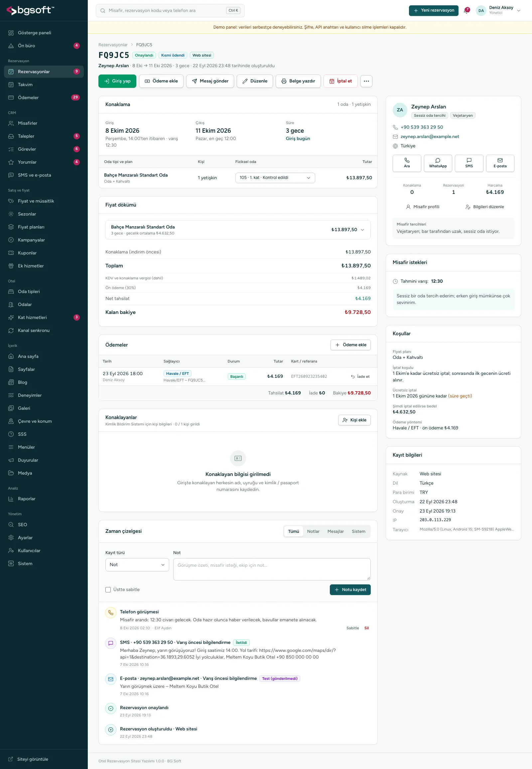Open Kat hizmetleri in sidebar
The height and width of the screenshot is (769, 532).
pyautogui.click(x=44, y=317)
